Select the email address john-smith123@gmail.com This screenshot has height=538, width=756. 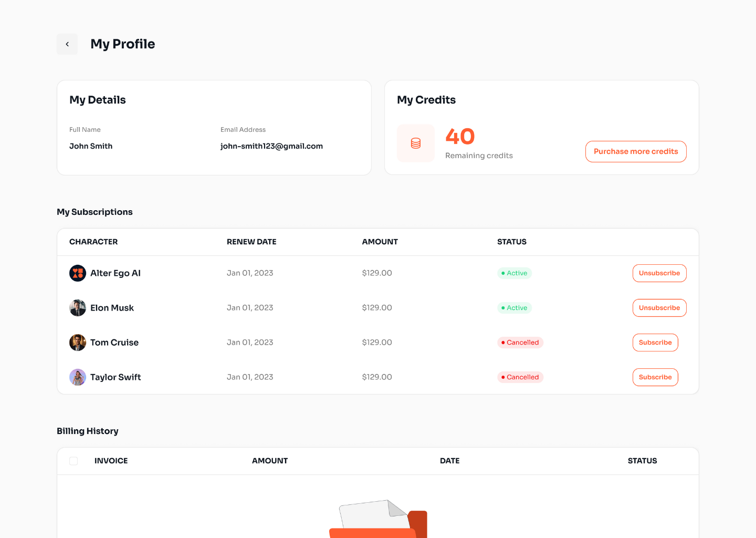coord(271,146)
